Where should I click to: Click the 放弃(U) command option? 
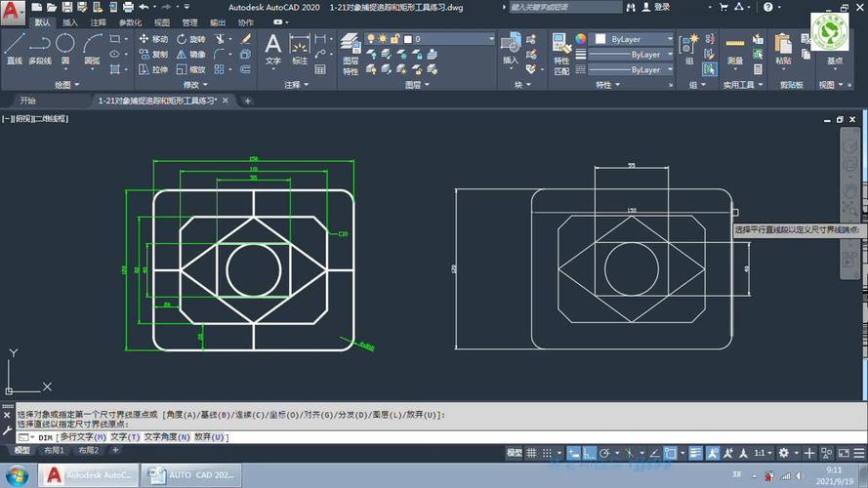pos(209,437)
